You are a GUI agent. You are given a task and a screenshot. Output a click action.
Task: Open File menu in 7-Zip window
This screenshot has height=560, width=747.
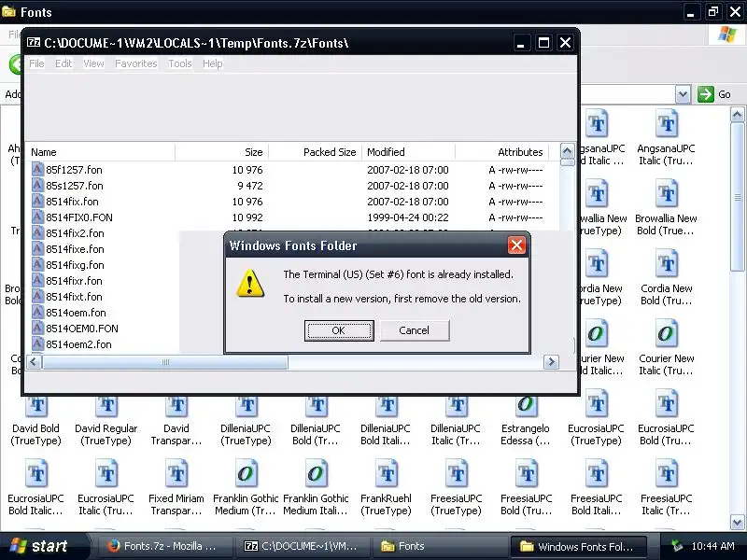pos(36,63)
